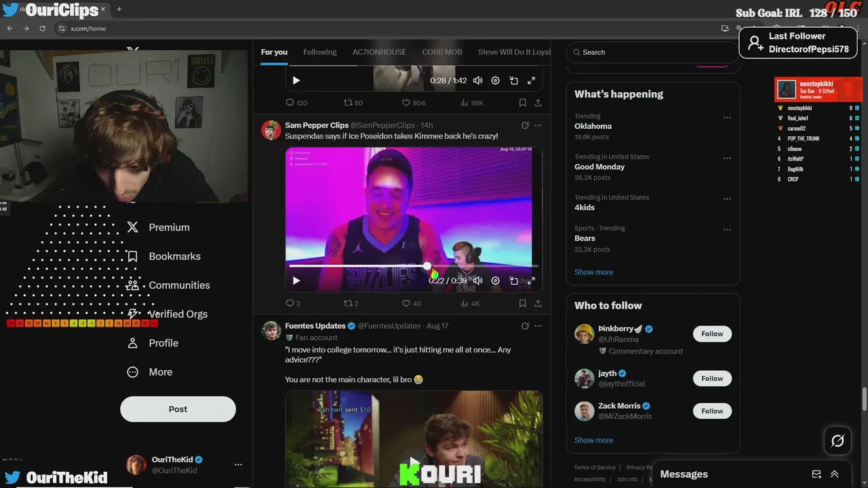Mute the Sam Pepper Clips video volume
The height and width of the screenshot is (488, 868).
click(478, 281)
